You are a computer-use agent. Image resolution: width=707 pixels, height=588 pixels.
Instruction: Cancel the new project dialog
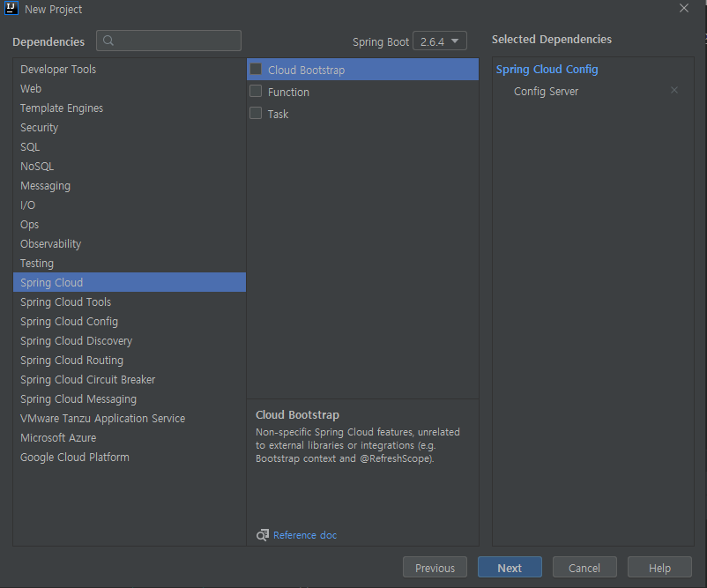tap(584, 567)
